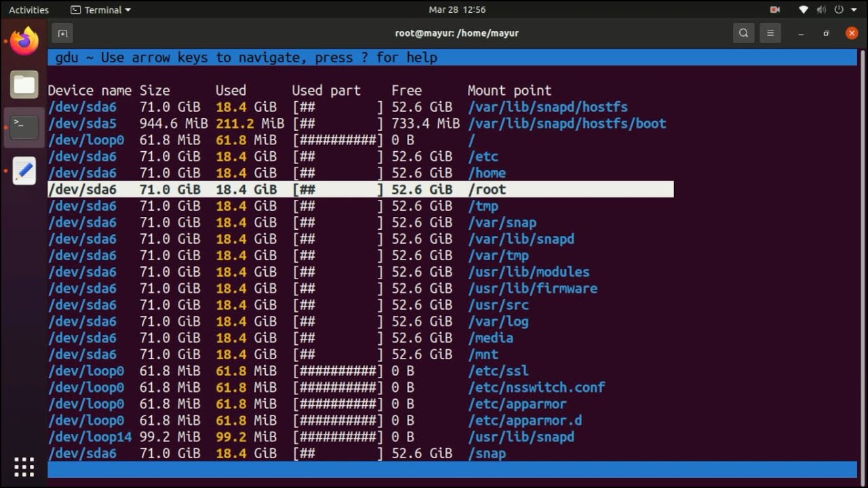Open the Text Editor dock icon
Image resolution: width=868 pixels, height=488 pixels.
coord(24,170)
